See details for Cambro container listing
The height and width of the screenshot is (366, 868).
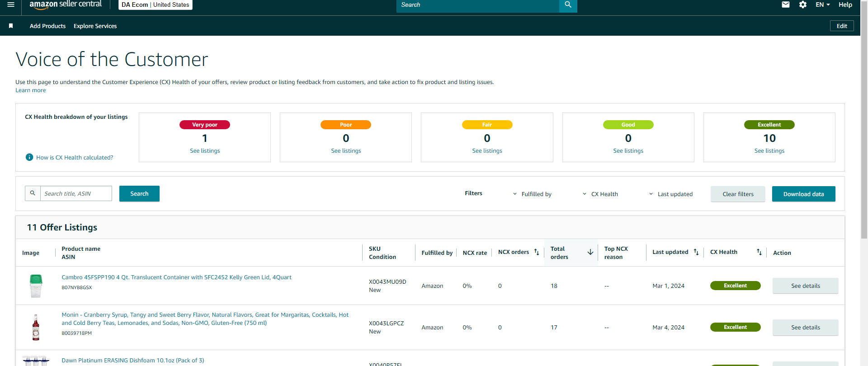[x=805, y=286]
